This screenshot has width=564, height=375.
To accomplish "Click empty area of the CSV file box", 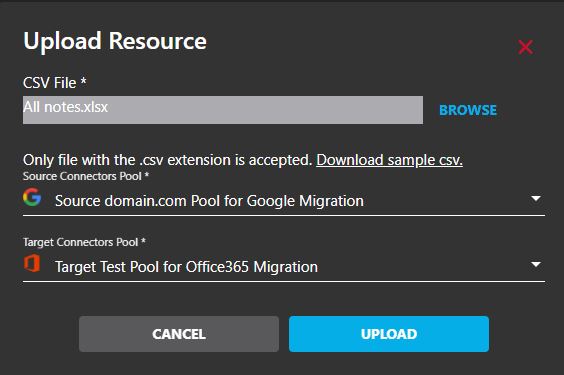I will tap(266, 110).
